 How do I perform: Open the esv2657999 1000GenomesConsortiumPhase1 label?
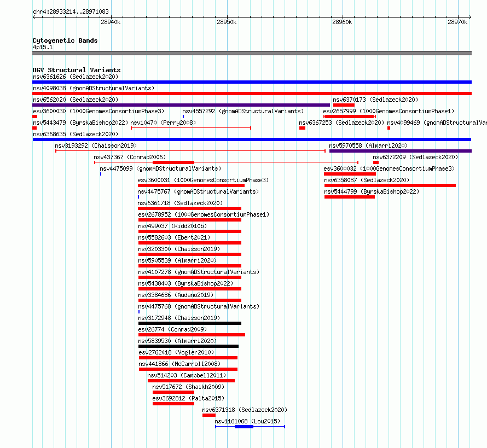389,111
